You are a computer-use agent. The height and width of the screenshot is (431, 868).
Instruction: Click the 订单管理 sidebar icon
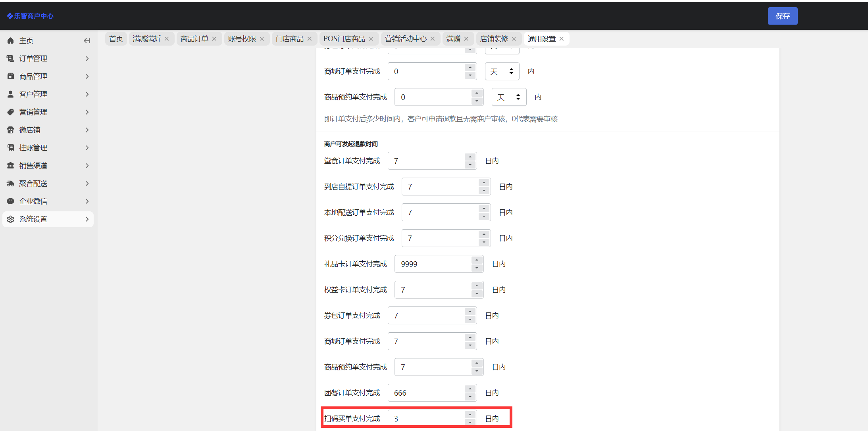click(x=11, y=59)
